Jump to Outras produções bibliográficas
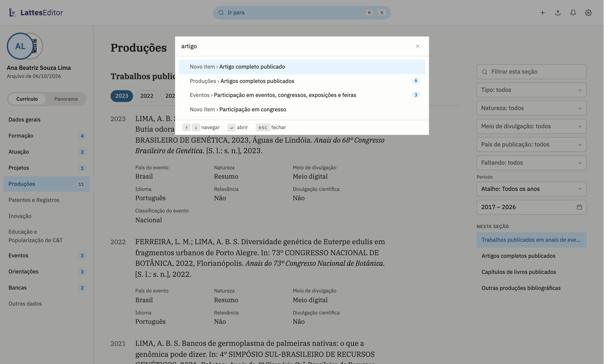Image resolution: width=610 pixels, height=364 pixels. coord(531,288)
